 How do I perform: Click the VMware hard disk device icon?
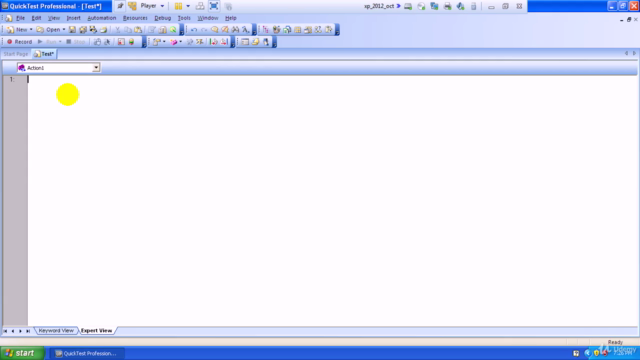[x=408, y=6]
